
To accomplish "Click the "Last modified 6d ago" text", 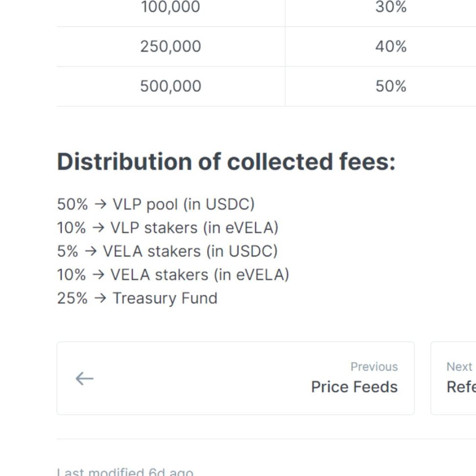I will [x=125, y=472].
